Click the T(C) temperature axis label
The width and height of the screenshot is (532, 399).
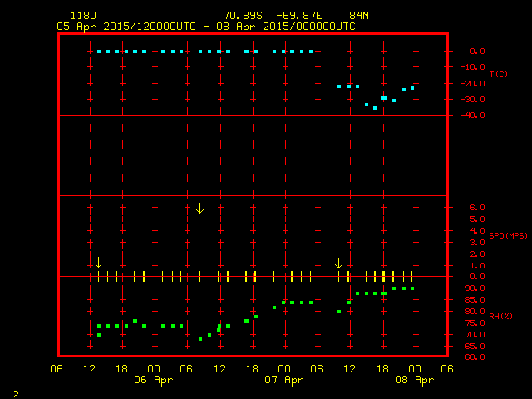498,75
